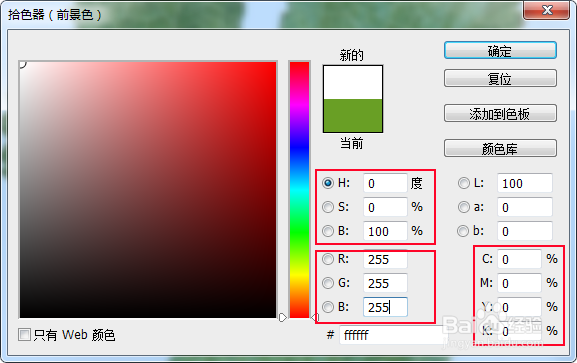Click the S percent input field
Viewport: 577px width, 363px height.
(385, 207)
